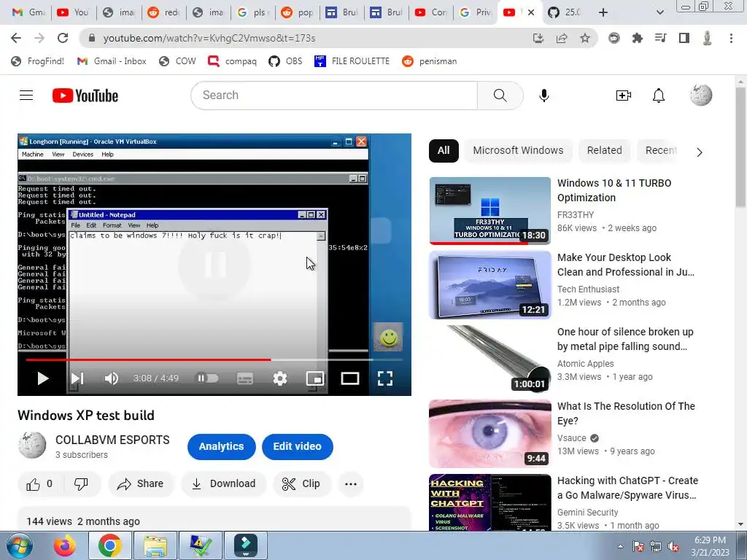Reload the current page
Image resolution: width=747 pixels, height=560 pixels.
[63, 38]
